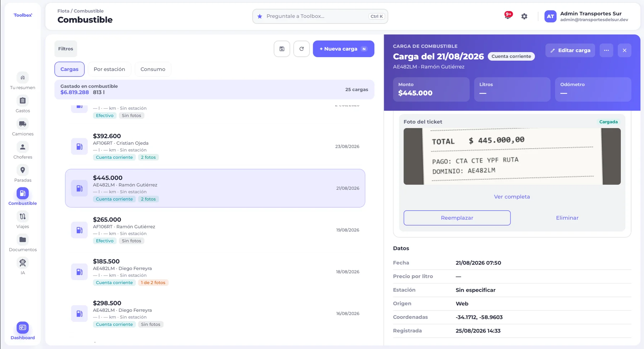
Task: Click Coordenadas value -34.1712, -58.9603
Action: point(479,317)
